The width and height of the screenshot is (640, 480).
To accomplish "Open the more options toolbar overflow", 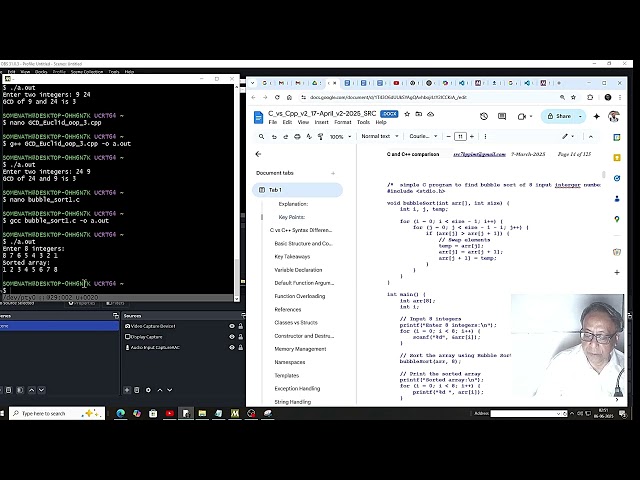I will 485,136.
